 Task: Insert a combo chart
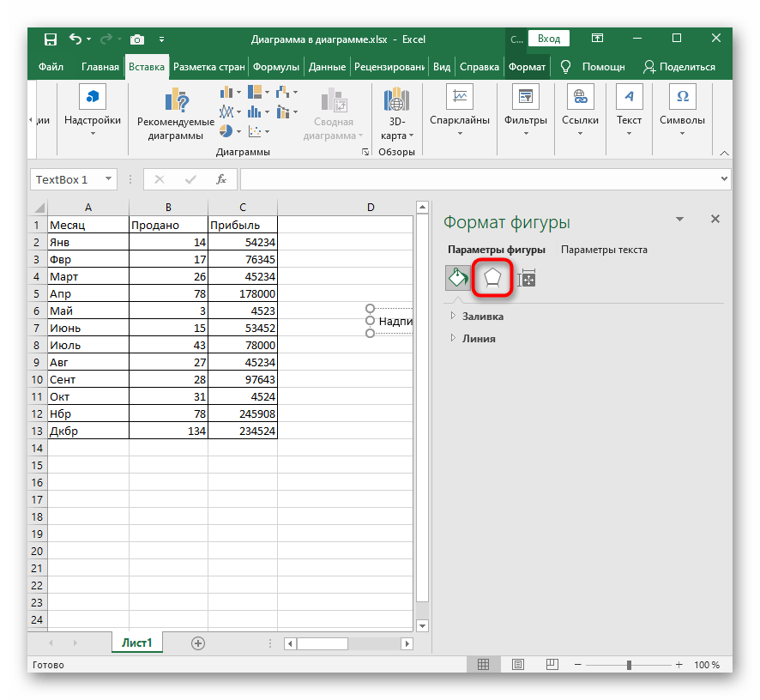(283, 112)
